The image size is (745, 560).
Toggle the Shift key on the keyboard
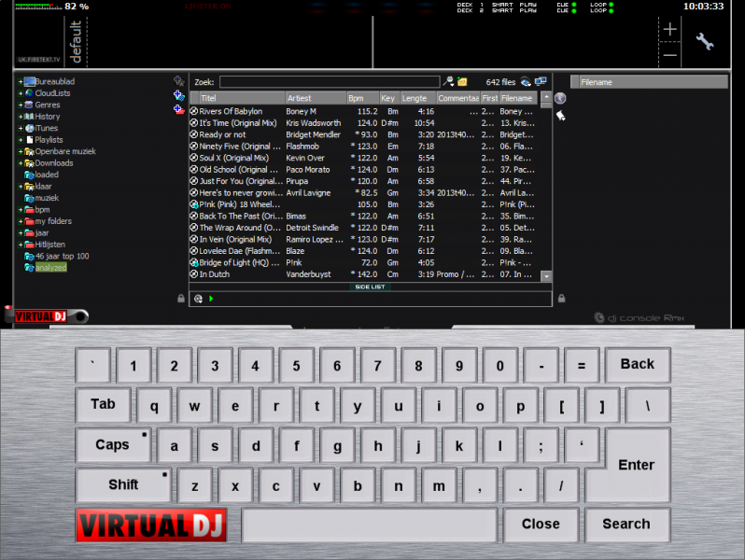click(x=123, y=485)
